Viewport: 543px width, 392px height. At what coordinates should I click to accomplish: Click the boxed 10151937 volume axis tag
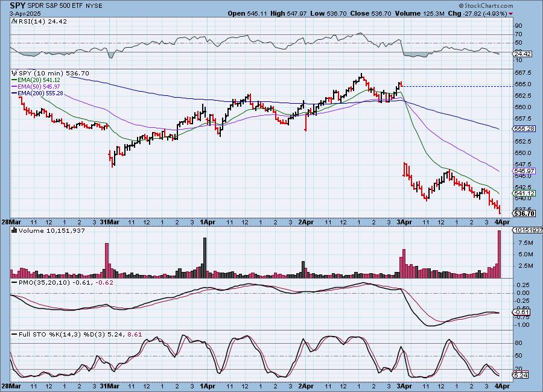point(528,230)
